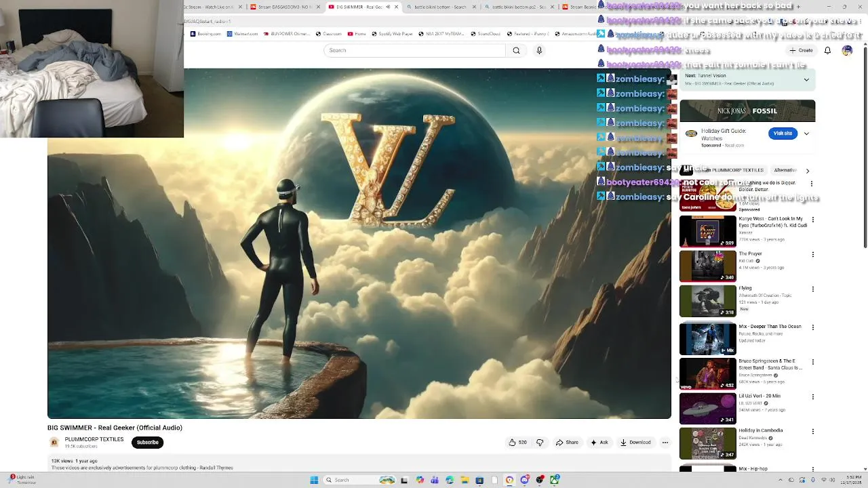Image resolution: width=868 pixels, height=488 pixels.
Task: Open options menu for Holiday in Cambodia video
Action: 812,431
